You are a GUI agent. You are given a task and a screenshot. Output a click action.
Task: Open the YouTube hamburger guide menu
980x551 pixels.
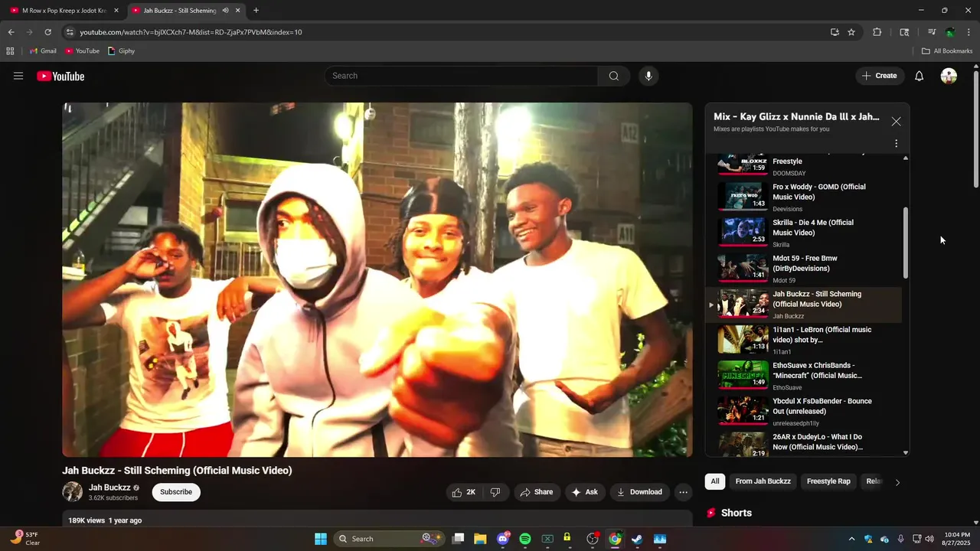18,76
